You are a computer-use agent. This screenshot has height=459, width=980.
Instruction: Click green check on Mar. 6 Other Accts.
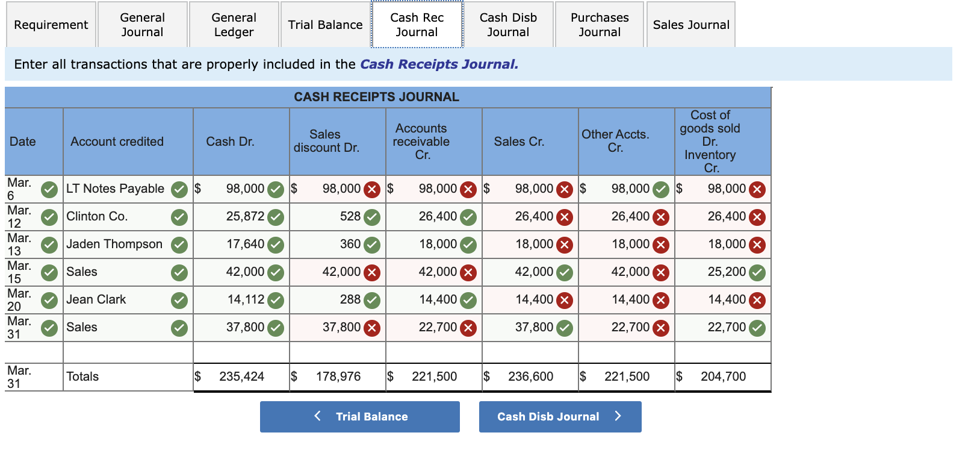[661, 190]
